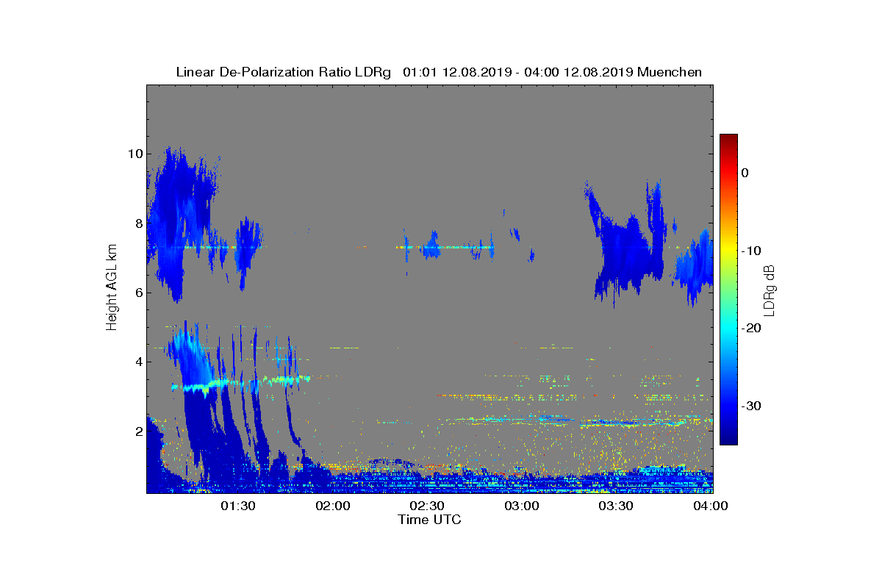This screenshot has width=882, height=588.
Task: Click the height tick label '8'
Action: [137, 223]
